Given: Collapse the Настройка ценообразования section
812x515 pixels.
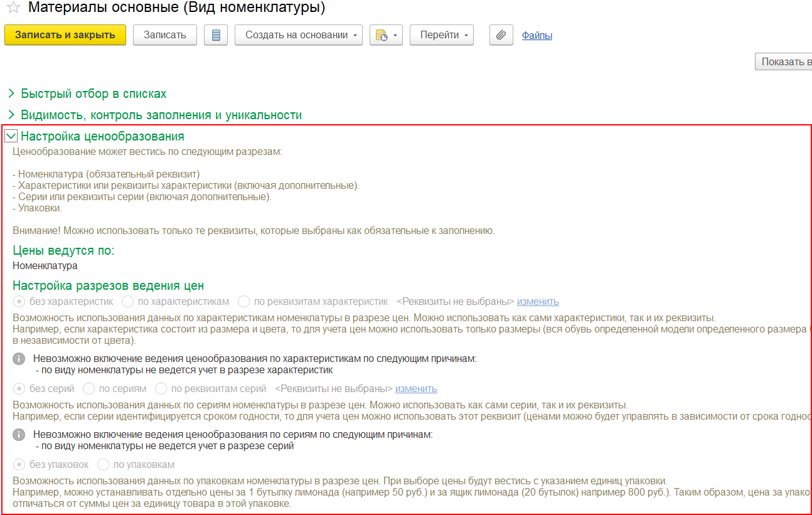Looking at the screenshot, I should tap(11, 136).
